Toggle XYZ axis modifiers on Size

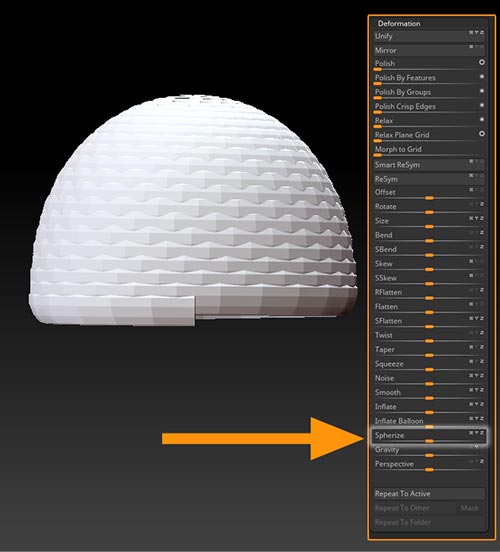[476, 218]
